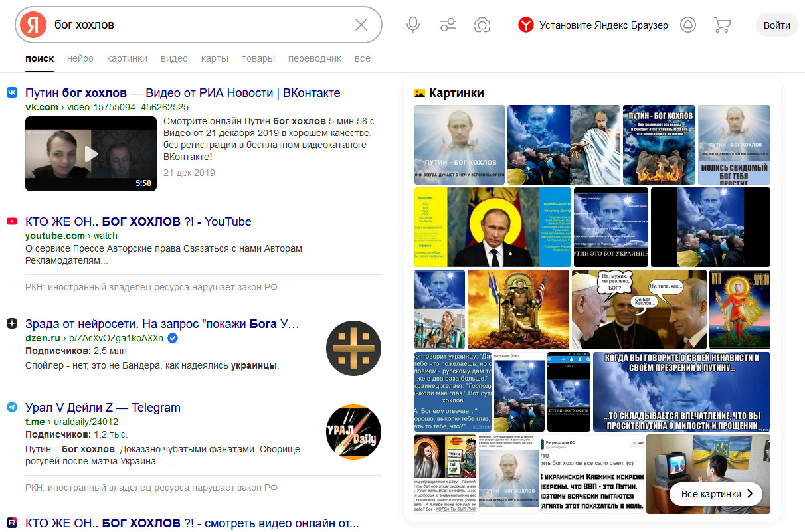Image resolution: width=805 pixels, height=532 pixels.
Task: Click the Yandex Browser logo icon
Action: pyautogui.click(x=525, y=25)
